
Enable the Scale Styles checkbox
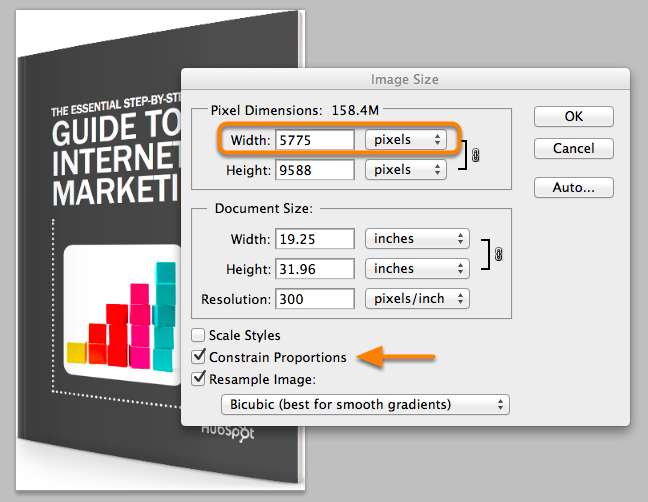pyautogui.click(x=198, y=336)
